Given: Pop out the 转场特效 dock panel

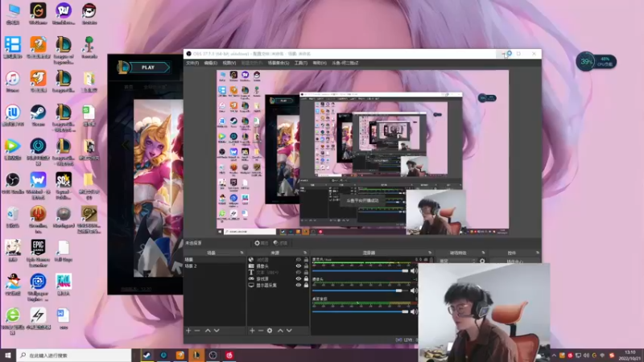Looking at the screenshot, I should coord(483,253).
